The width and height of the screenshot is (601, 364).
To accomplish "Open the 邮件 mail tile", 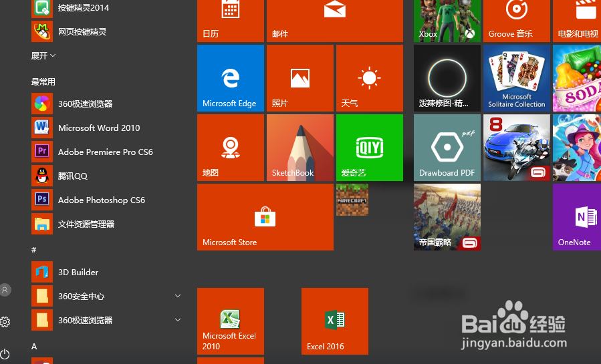I will tap(335, 21).
